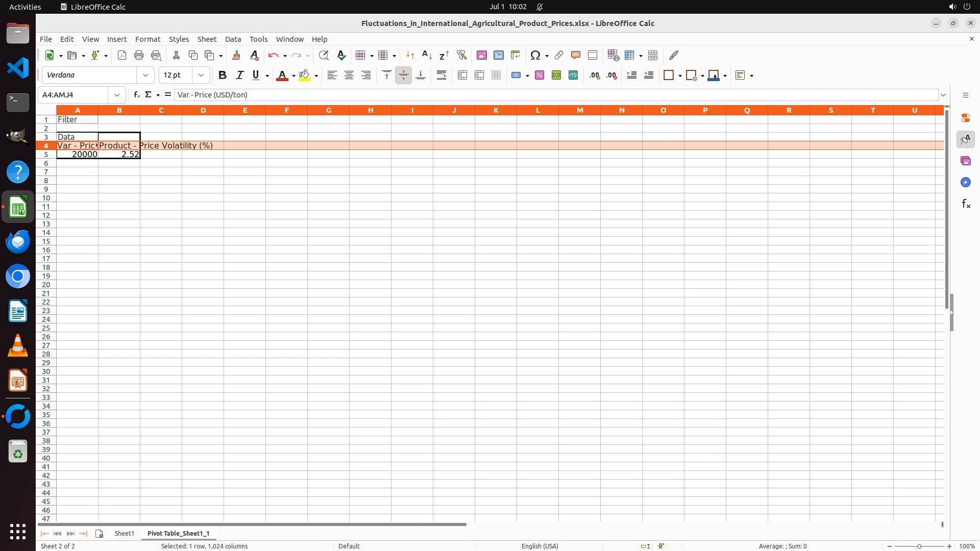Insert a chart with the toolbar icon
This screenshot has width=980, height=551.
point(499,55)
